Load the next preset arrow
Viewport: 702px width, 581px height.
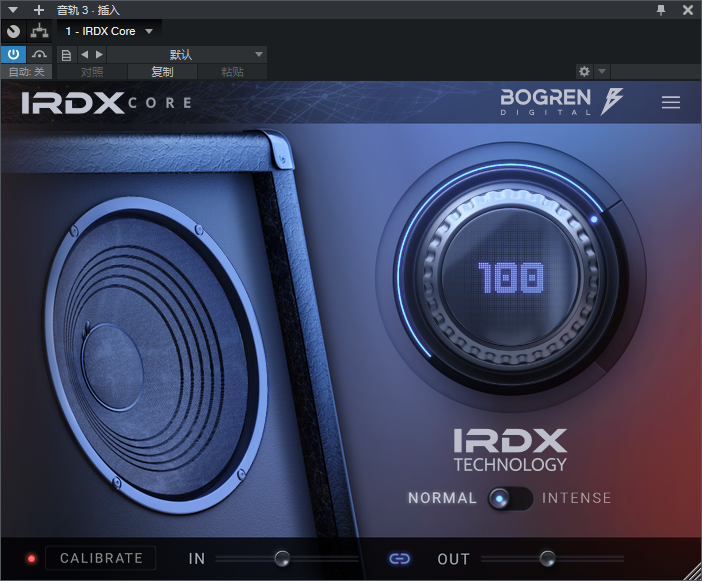tap(99, 55)
